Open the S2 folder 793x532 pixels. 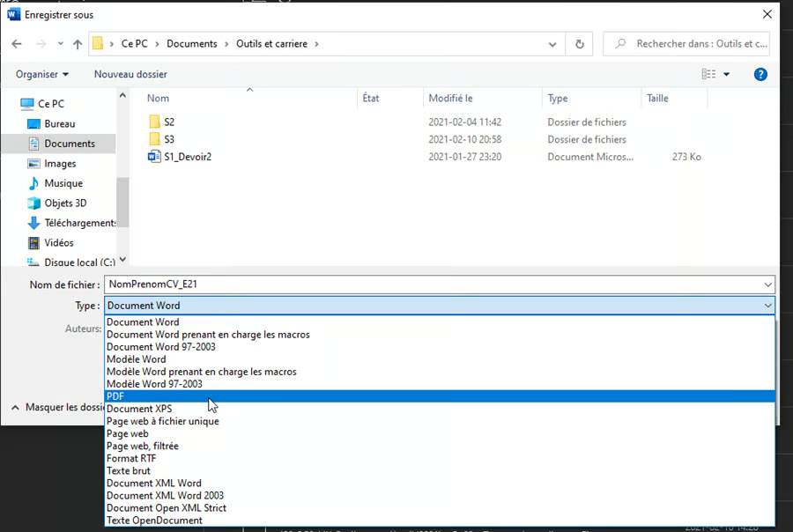pos(169,122)
